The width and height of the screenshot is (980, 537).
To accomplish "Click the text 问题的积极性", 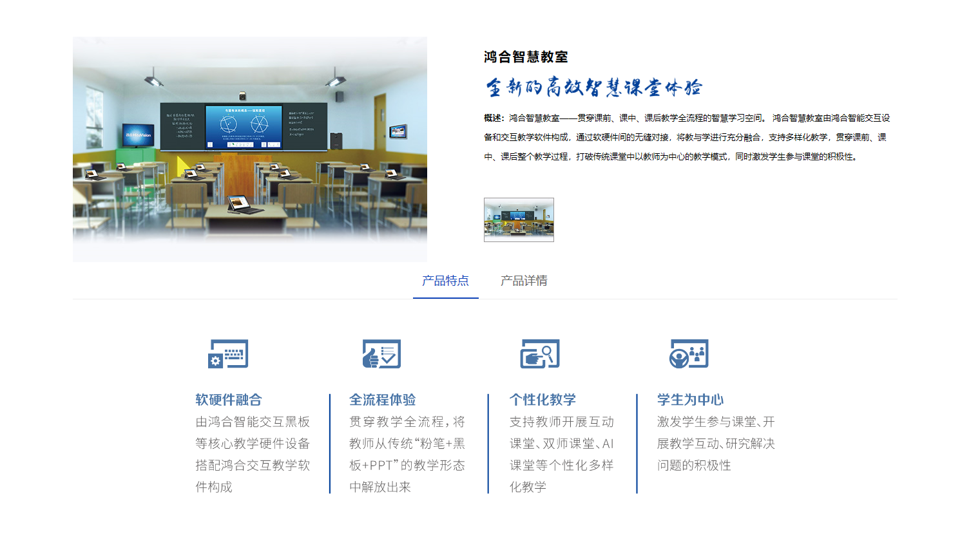I will point(694,466).
